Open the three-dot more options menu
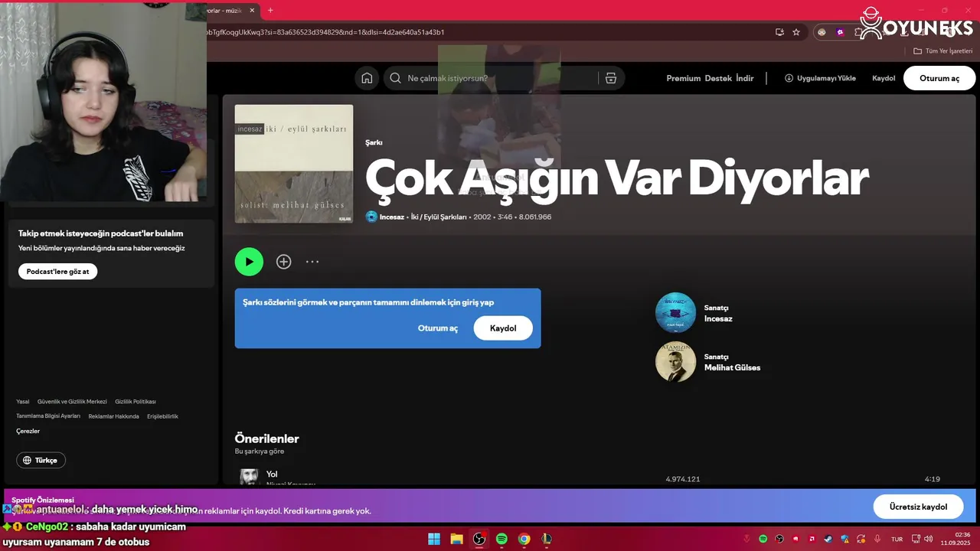The height and width of the screenshot is (551, 980). [312, 262]
